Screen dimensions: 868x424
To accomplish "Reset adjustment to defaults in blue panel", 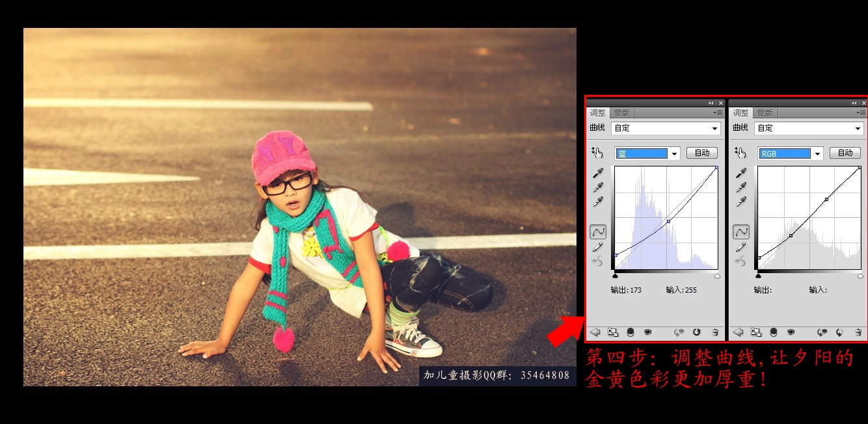I will (x=697, y=332).
